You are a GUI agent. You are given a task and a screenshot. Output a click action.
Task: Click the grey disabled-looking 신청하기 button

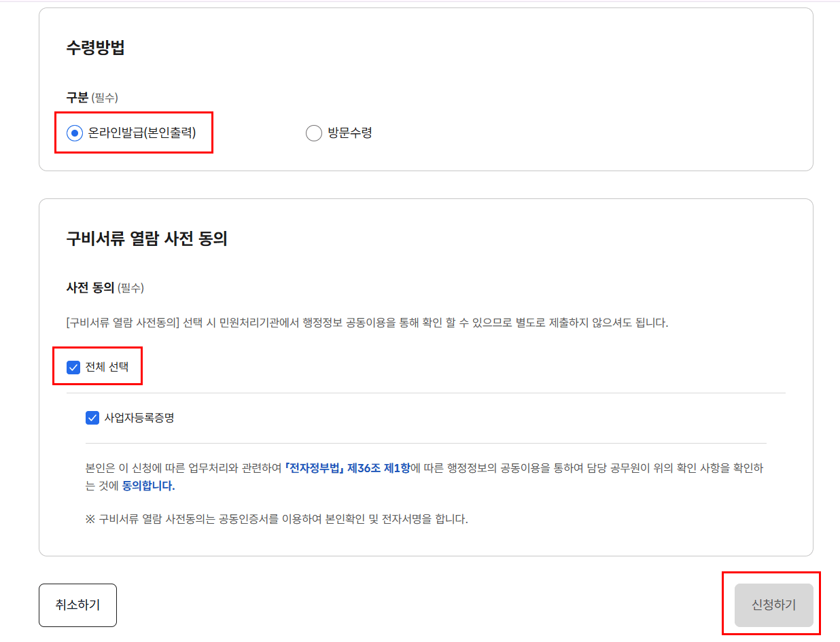click(x=773, y=605)
